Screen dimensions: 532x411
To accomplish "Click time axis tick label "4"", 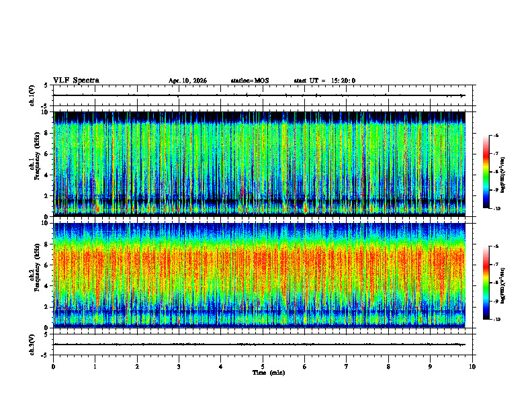I will pyautogui.click(x=221, y=367).
